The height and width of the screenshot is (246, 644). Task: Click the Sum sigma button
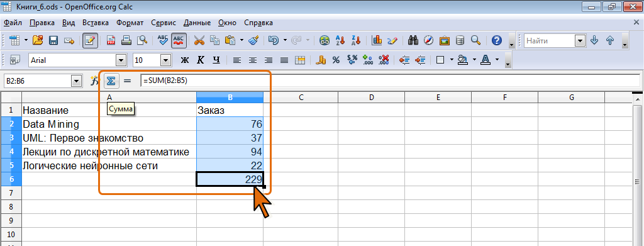(111, 81)
